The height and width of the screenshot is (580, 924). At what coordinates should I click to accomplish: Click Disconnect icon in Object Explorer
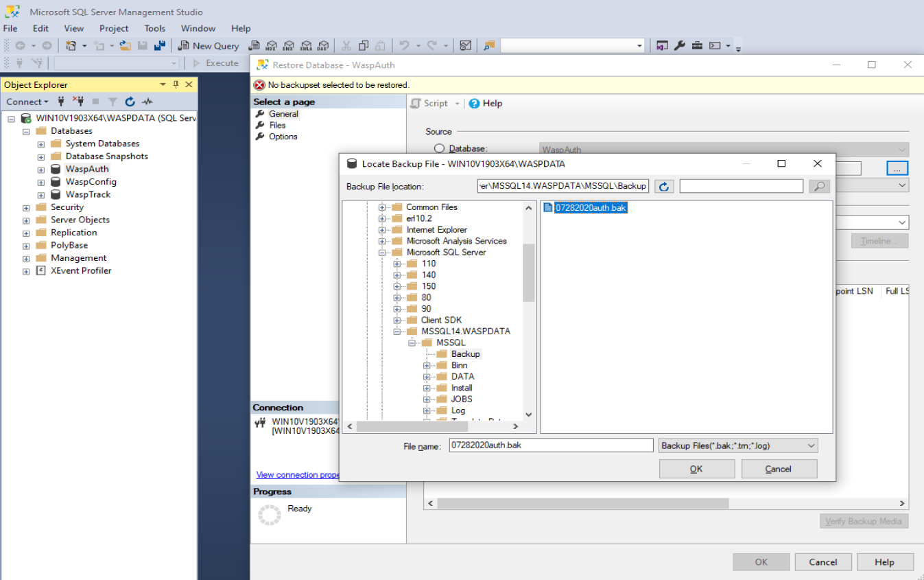coord(78,102)
